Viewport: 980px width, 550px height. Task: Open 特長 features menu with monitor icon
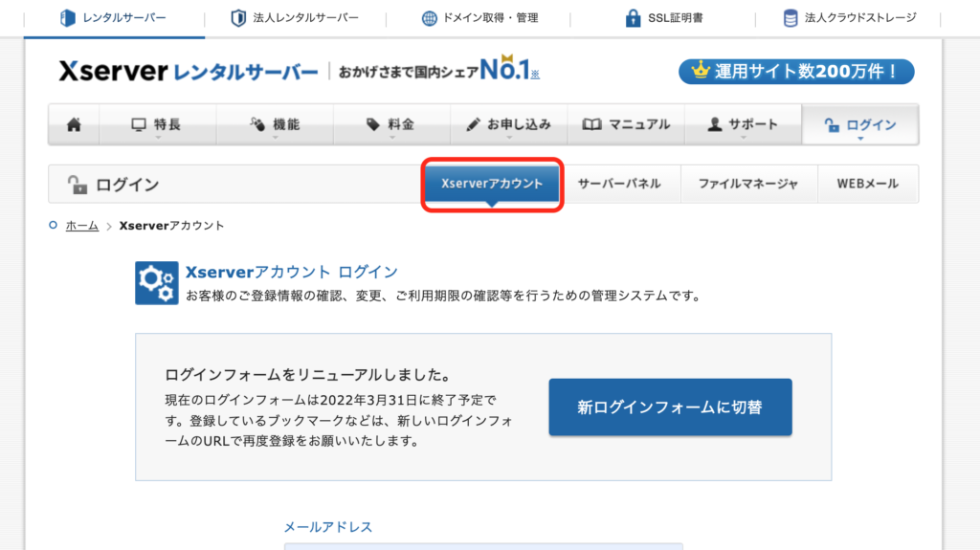(x=156, y=125)
